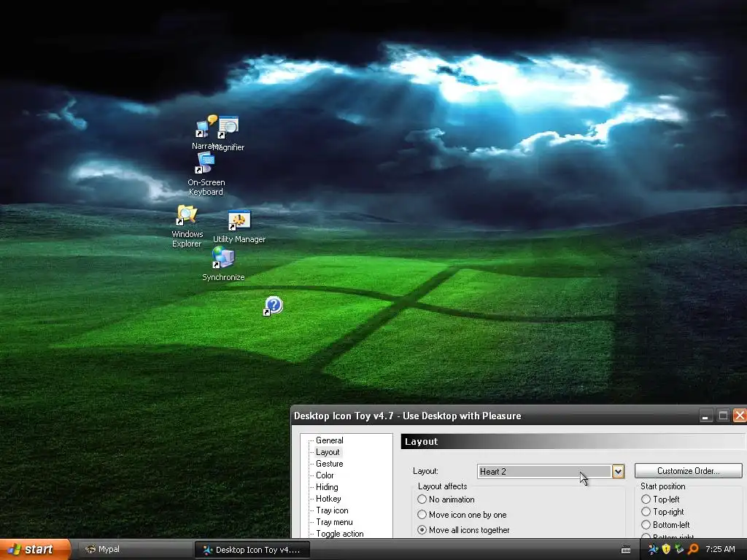Select the Windows Explorer desktop icon
This screenshot has width=747, height=560.
pyautogui.click(x=187, y=215)
